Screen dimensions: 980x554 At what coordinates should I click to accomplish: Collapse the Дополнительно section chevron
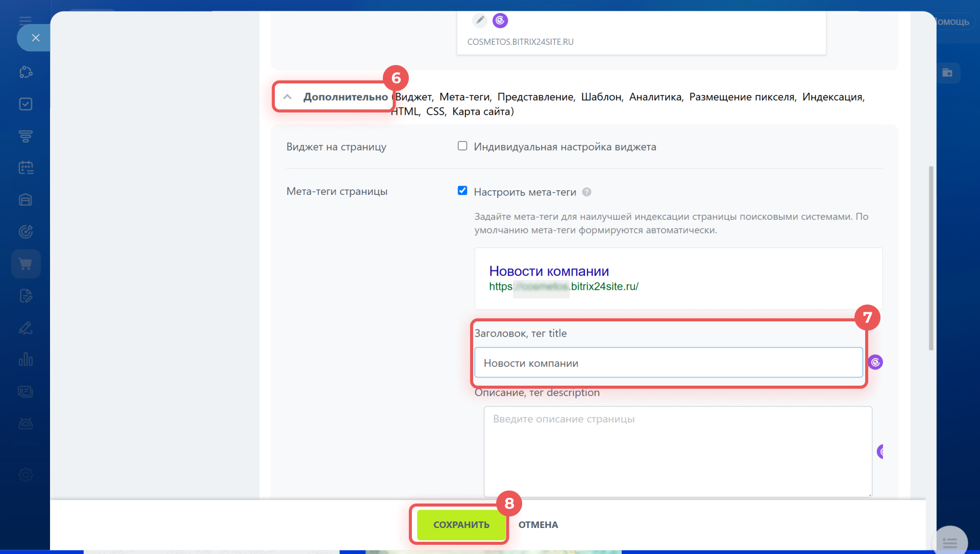point(287,97)
